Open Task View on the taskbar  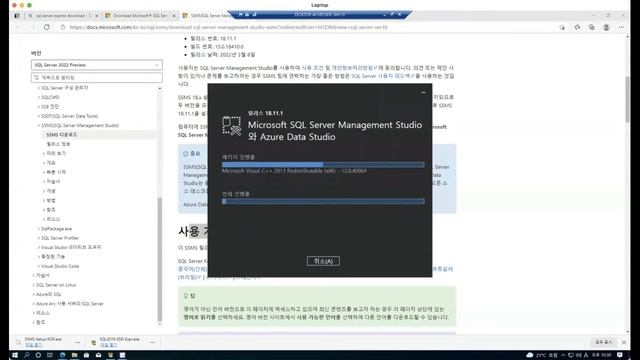pos(50,355)
